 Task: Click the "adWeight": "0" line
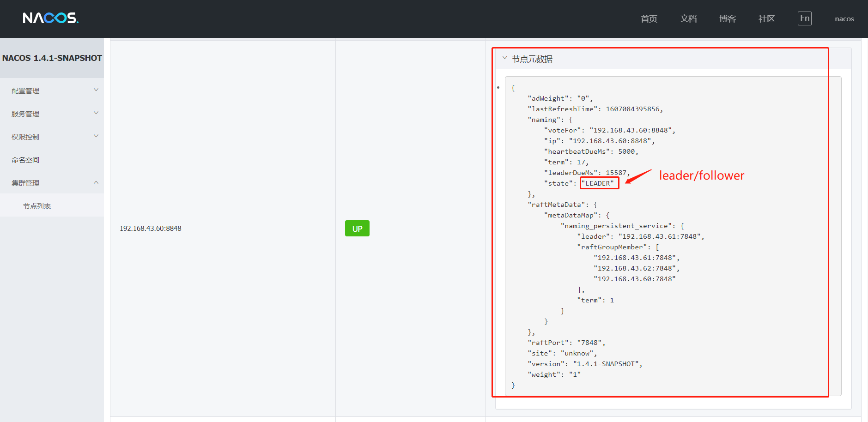[x=560, y=98]
